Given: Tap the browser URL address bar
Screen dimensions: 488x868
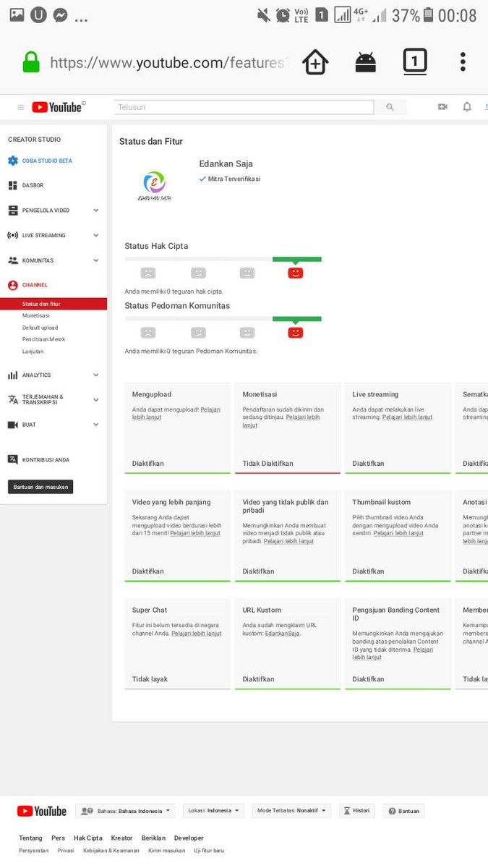Looking at the screenshot, I should 168,63.
